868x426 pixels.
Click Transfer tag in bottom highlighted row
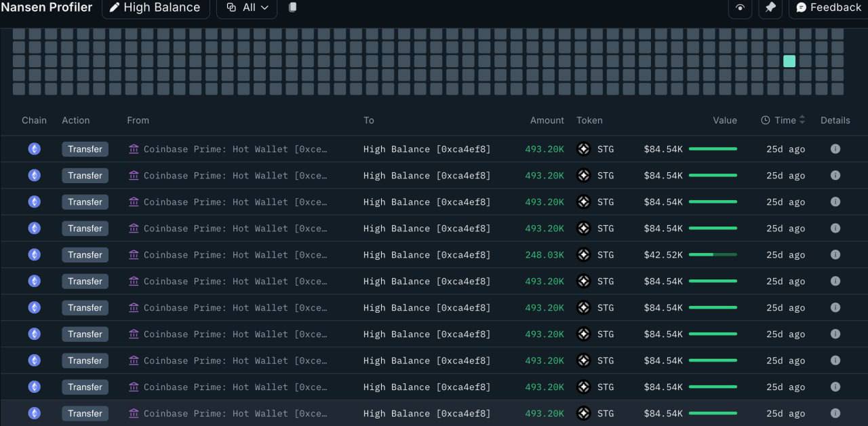pyautogui.click(x=85, y=414)
